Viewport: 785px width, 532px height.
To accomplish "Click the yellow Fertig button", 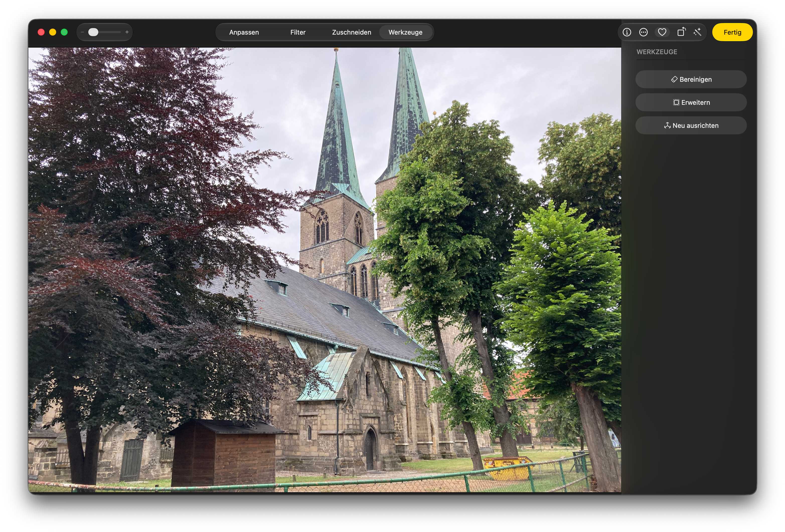I will [732, 32].
